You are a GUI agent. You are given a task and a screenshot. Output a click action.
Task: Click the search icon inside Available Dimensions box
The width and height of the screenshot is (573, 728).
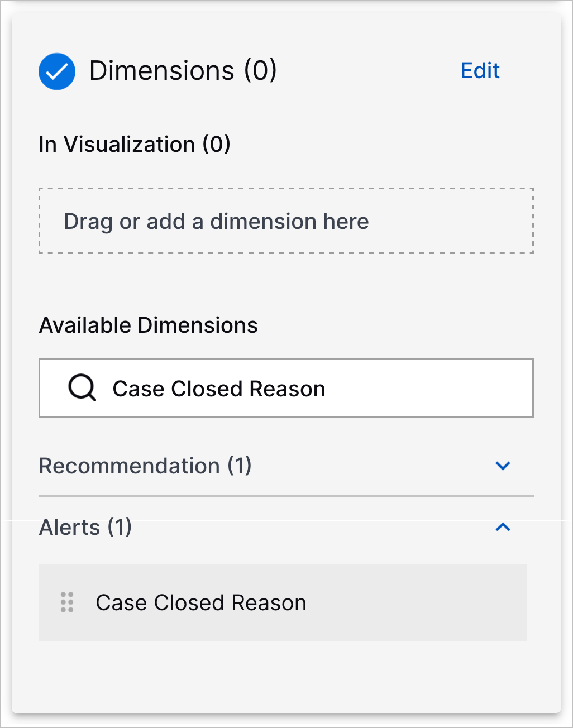tap(82, 388)
